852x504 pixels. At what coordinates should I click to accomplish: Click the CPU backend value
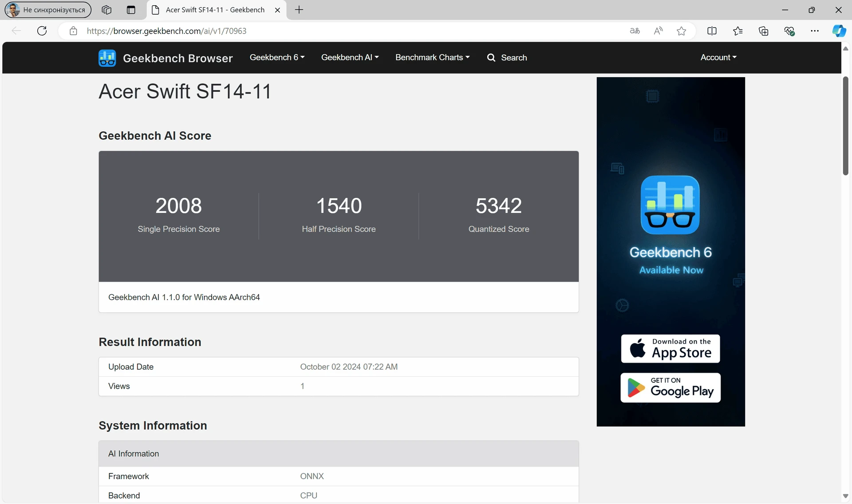click(308, 496)
